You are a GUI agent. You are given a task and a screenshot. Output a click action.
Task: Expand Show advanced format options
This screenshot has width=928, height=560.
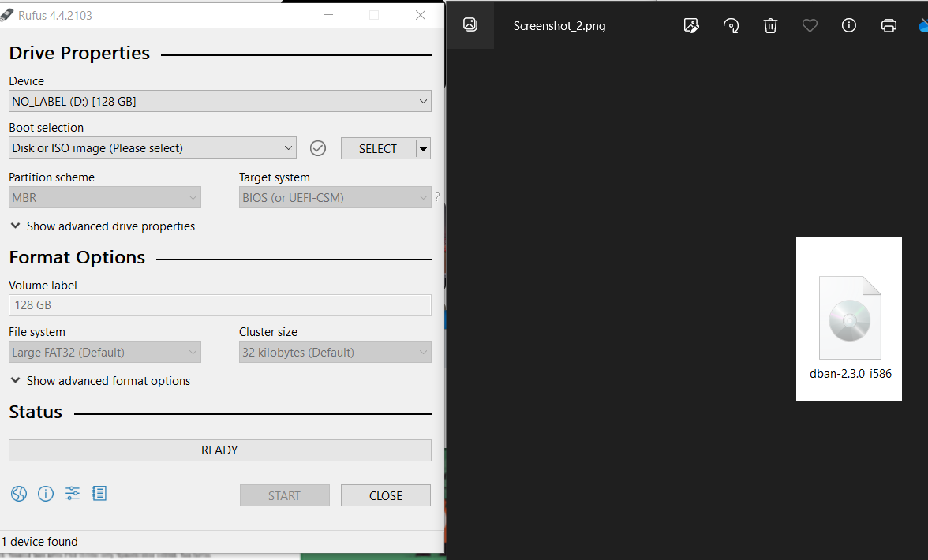[100, 381]
